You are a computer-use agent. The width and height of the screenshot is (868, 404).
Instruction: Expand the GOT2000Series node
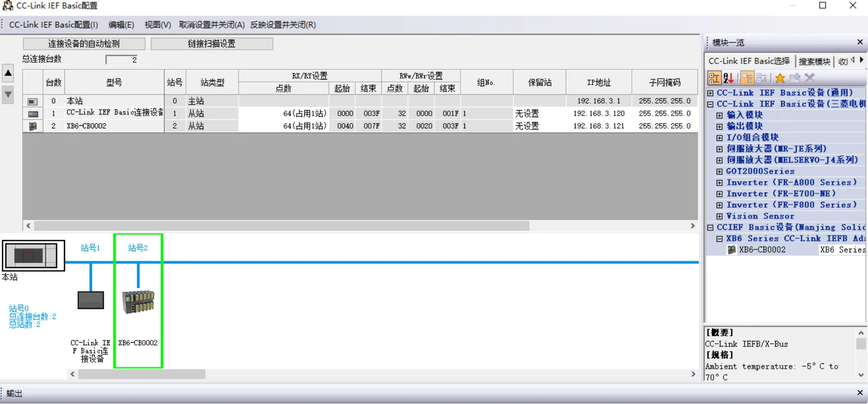(x=719, y=171)
